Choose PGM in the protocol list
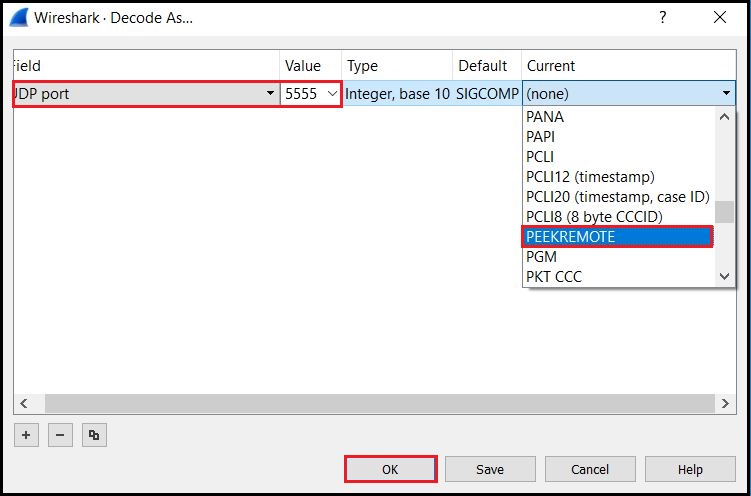Screen dimensions: 751x496 (x=543, y=257)
